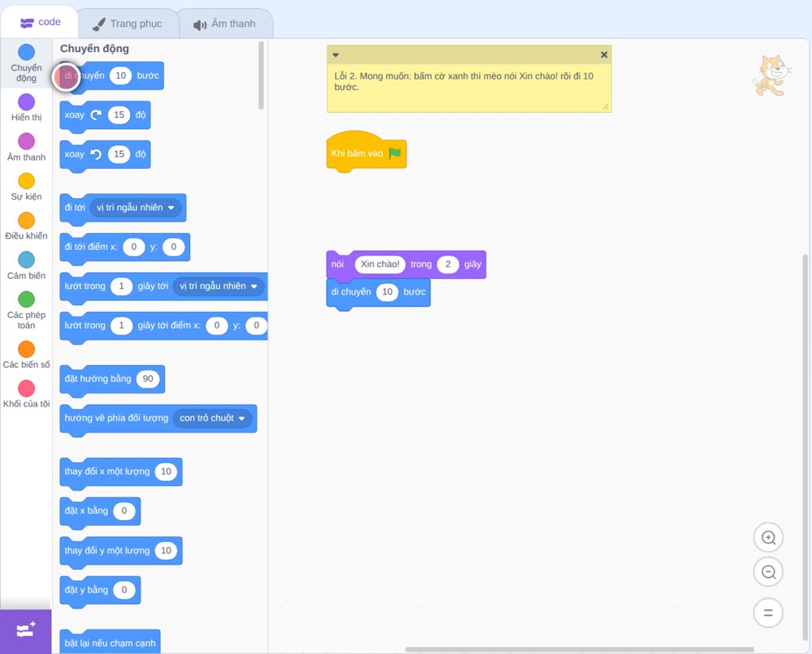This screenshot has width=812, height=654.
Task: Edit 15 in clockwise xoay block
Action: (x=119, y=115)
